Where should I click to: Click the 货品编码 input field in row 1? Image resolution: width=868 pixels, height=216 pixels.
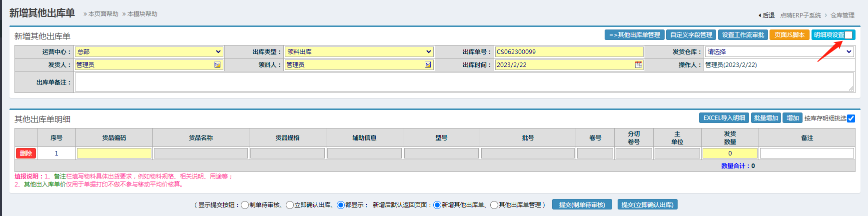(114, 153)
